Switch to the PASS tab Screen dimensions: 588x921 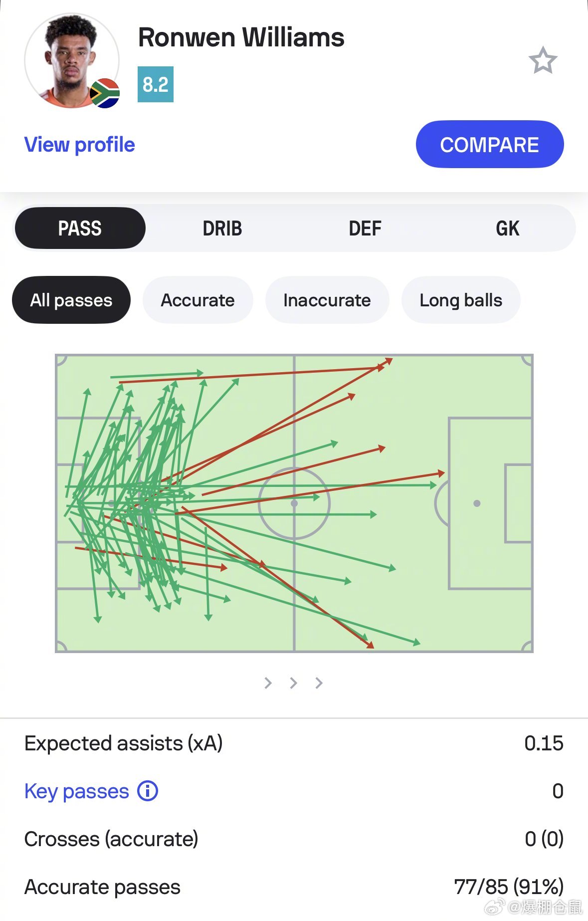click(x=80, y=228)
